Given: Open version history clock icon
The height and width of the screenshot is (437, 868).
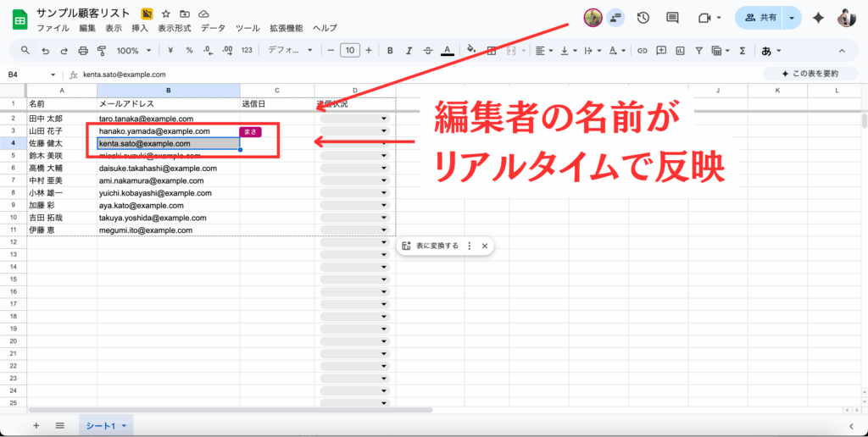Looking at the screenshot, I should point(643,18).
